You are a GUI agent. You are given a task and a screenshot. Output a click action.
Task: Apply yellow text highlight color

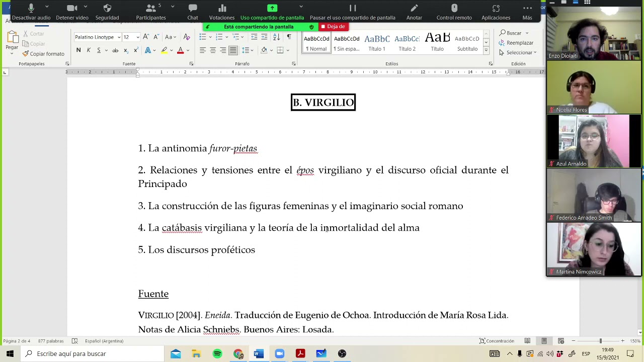click(164, 50)
